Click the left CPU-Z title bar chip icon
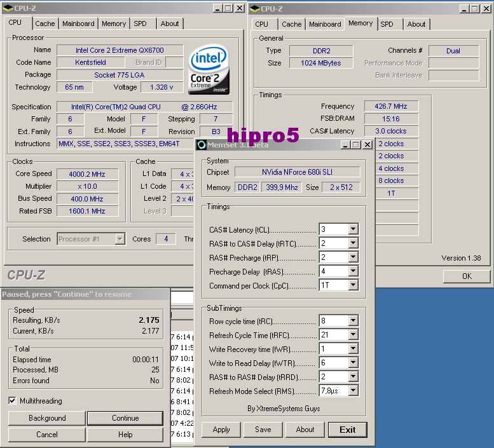The width and height of the screenshot is (494, 448). coord(8,8)
